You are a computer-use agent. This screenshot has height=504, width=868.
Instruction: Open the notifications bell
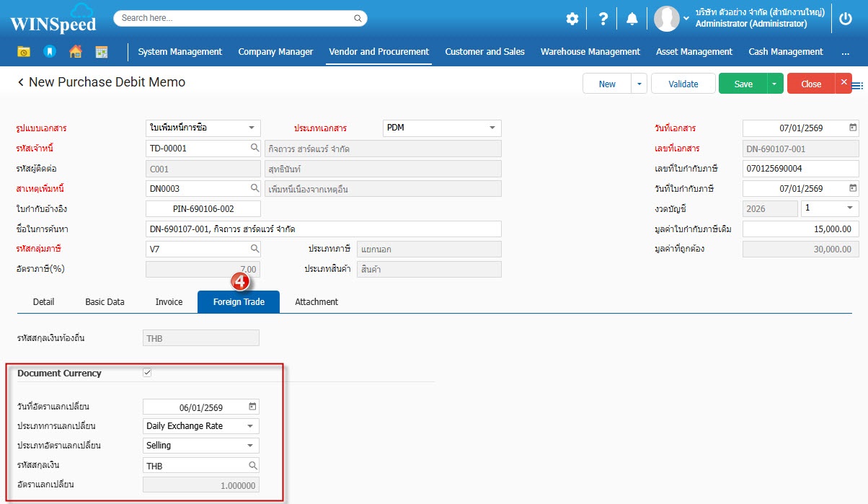(632, 19)
